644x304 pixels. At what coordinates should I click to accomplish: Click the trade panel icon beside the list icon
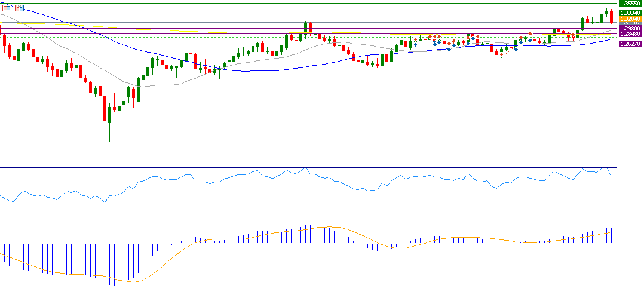[x=20, y=8]
